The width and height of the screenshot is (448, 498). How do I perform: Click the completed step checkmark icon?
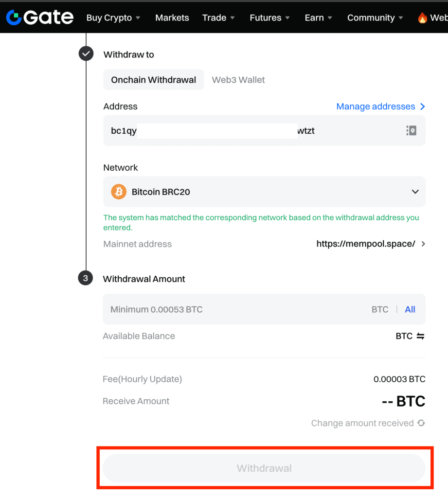tap(86, 54)
